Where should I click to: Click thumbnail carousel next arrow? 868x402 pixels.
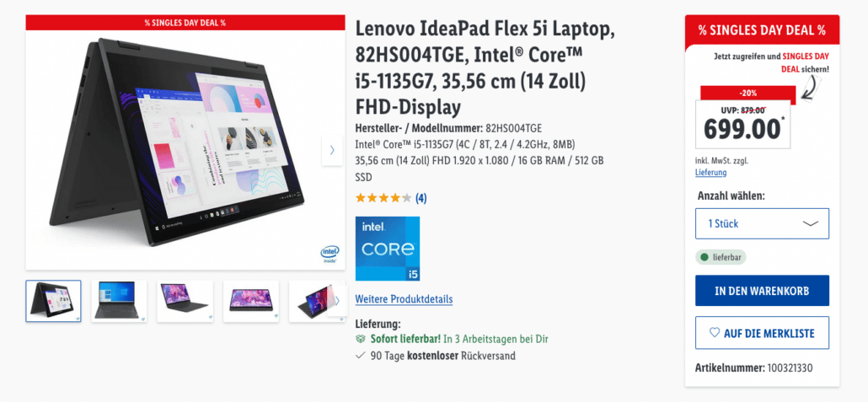(x=338, y=301)
